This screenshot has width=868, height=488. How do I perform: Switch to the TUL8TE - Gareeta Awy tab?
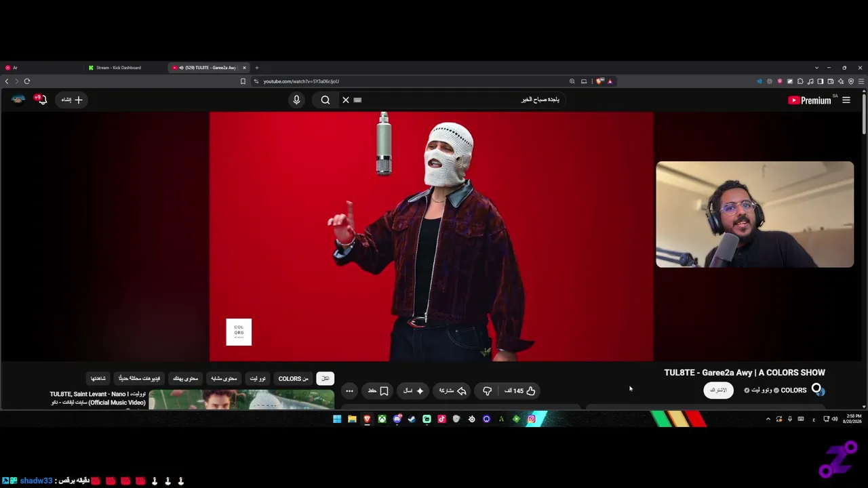207,68
